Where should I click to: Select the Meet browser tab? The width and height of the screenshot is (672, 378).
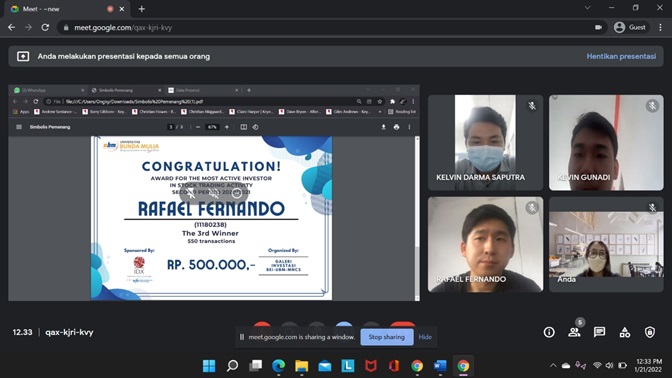(64, 9)
